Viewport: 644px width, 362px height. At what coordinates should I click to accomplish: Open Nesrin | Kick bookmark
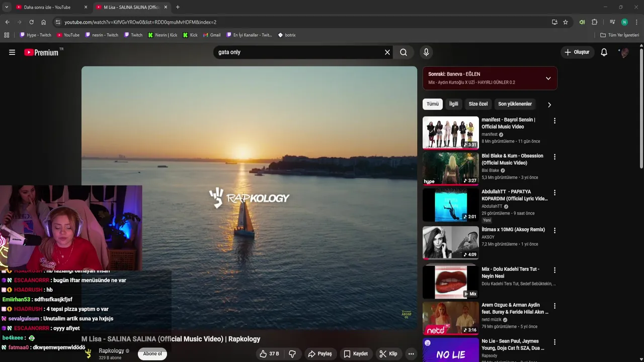pyautogui.click(x=163, y=35)
